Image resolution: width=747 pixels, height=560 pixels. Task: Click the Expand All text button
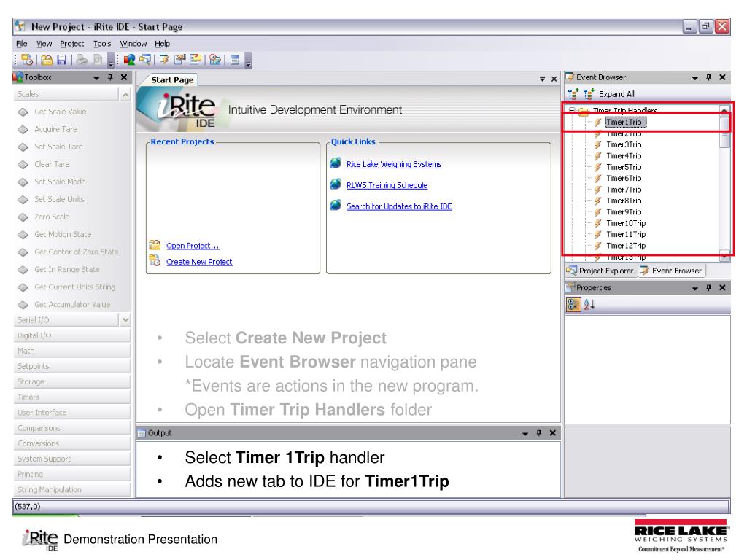click(616, 94)
